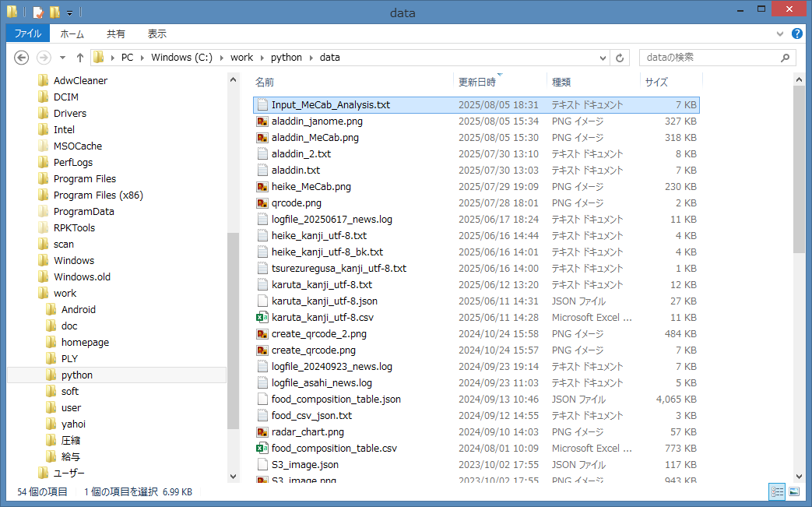Refresh the current data folder view
Screen dimensions: 812x507
pyautogui.click(x=620, y=58)
